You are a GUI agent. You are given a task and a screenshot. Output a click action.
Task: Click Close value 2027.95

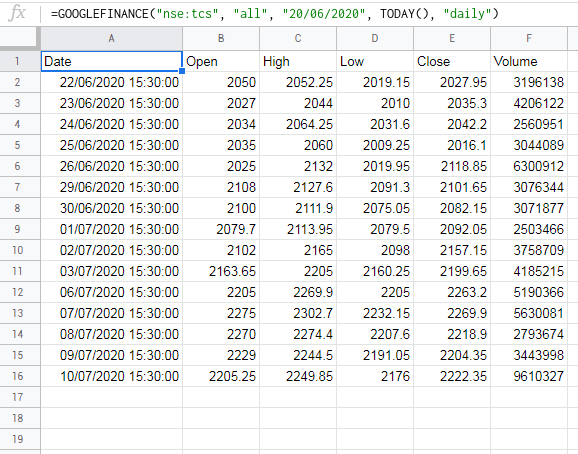click(452, 82)
